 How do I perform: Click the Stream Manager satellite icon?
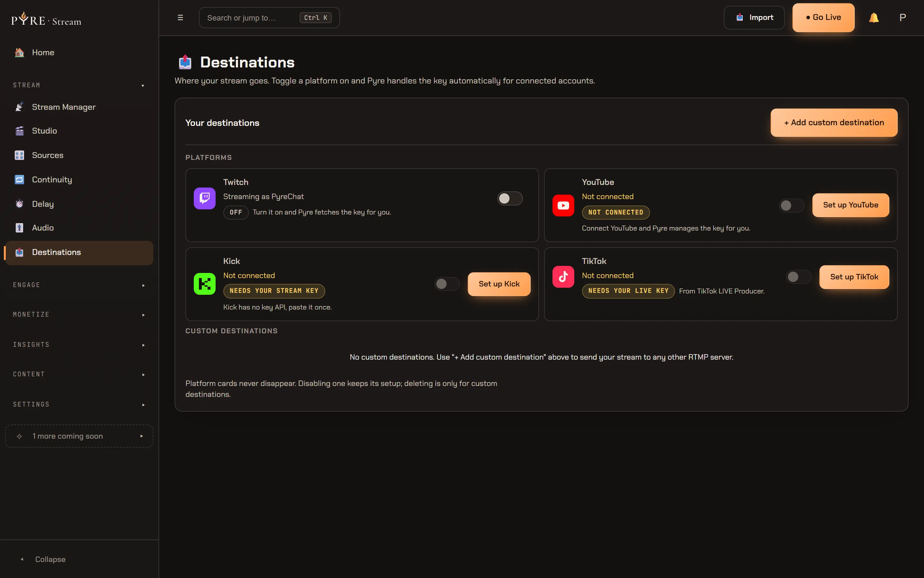tap(20, 107)
